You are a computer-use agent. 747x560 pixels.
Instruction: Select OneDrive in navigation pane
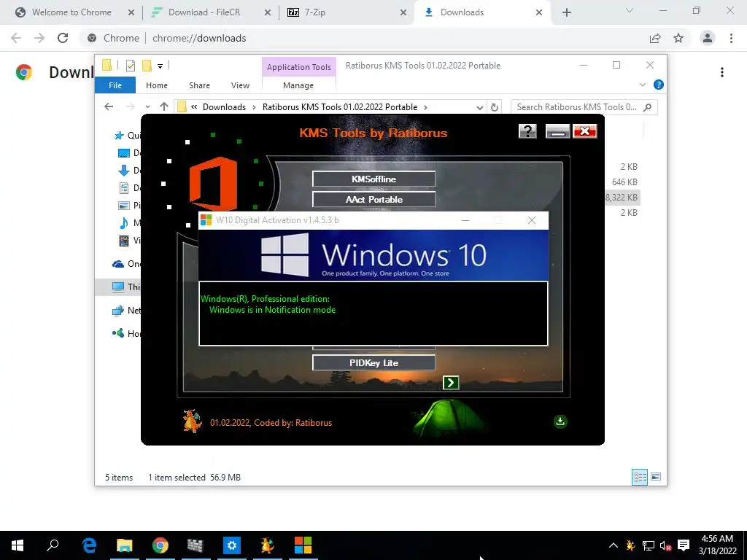pyautogui.click(x=127, y=264)
